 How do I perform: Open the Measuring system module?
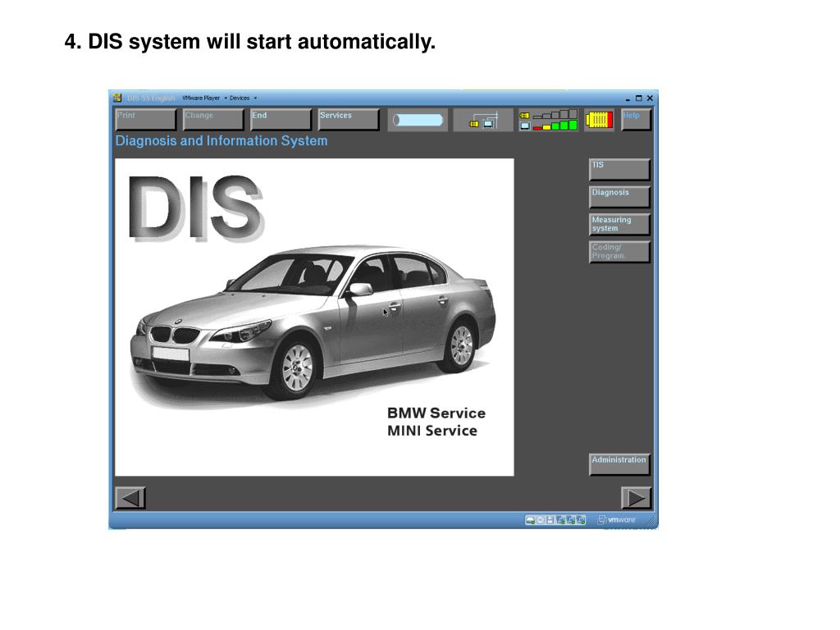point(619,224)
